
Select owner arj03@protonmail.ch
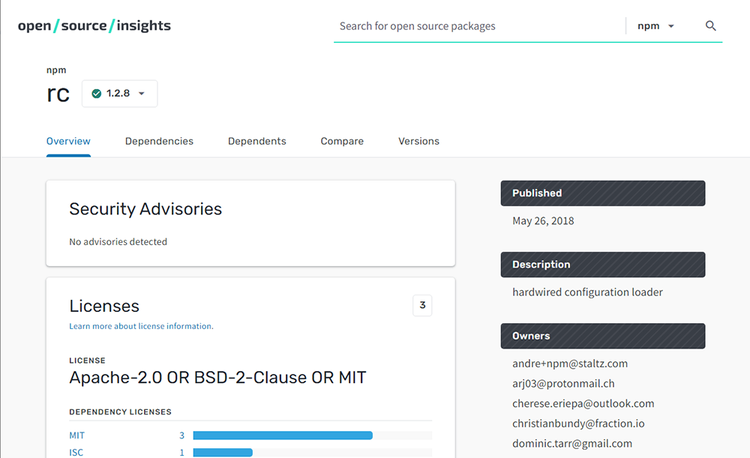point(563,383)
